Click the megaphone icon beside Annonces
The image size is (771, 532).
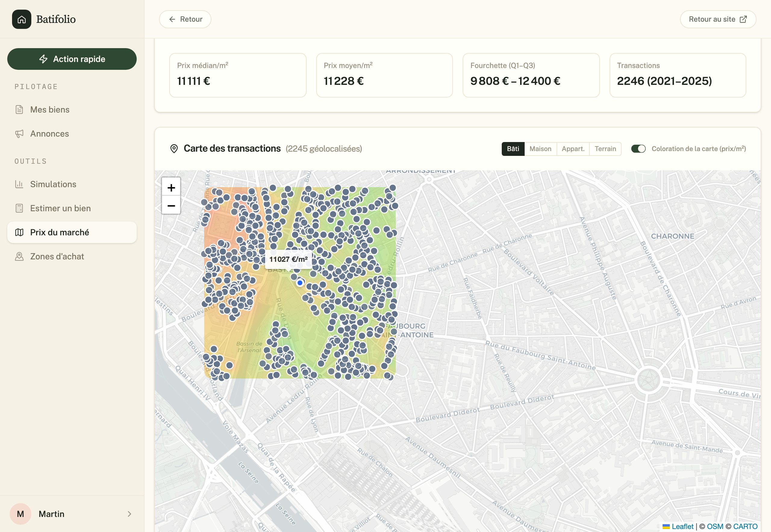point(19,134)
